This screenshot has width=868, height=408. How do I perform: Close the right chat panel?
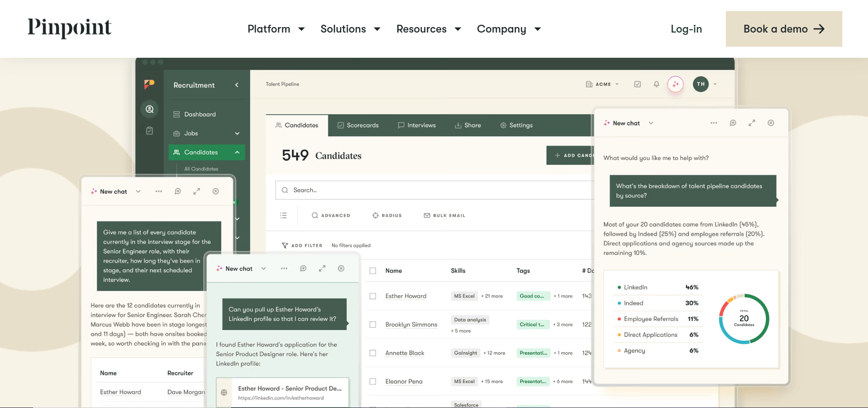[x=771, y=123]
